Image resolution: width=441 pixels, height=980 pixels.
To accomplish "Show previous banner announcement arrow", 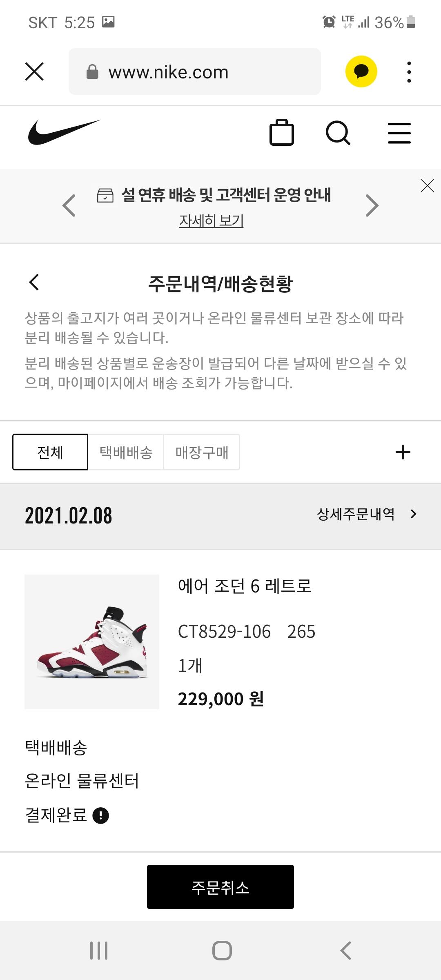I will tap(69, 205).
